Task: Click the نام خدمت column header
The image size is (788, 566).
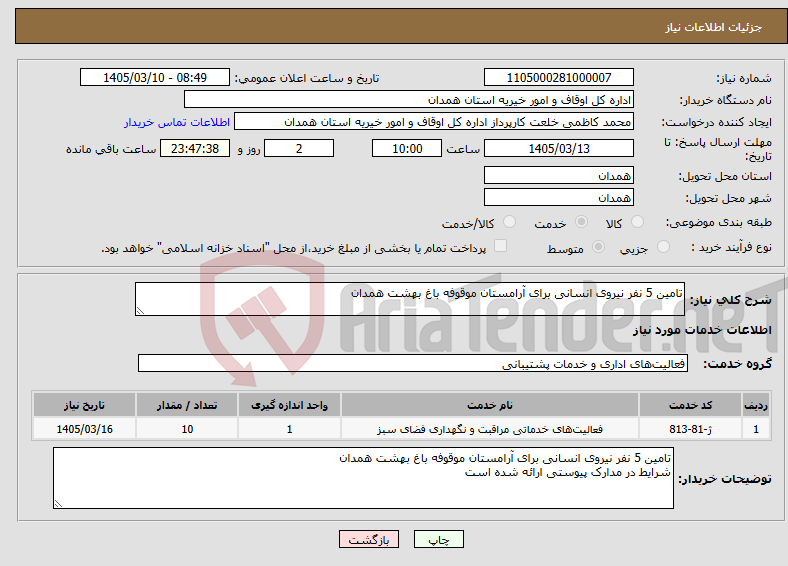Action: [x=489, y=405]
